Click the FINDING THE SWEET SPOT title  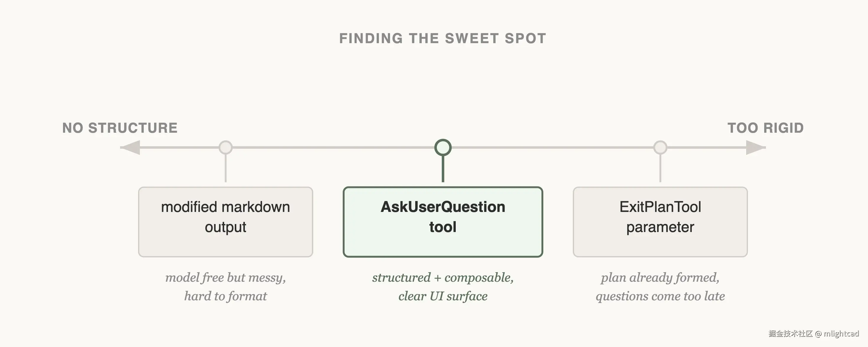click(x=442, y=38)
